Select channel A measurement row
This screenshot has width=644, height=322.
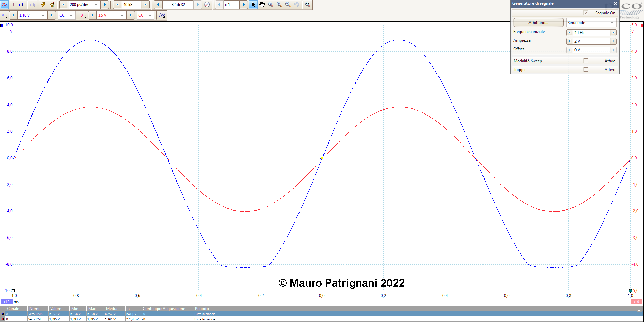point(322,314)
